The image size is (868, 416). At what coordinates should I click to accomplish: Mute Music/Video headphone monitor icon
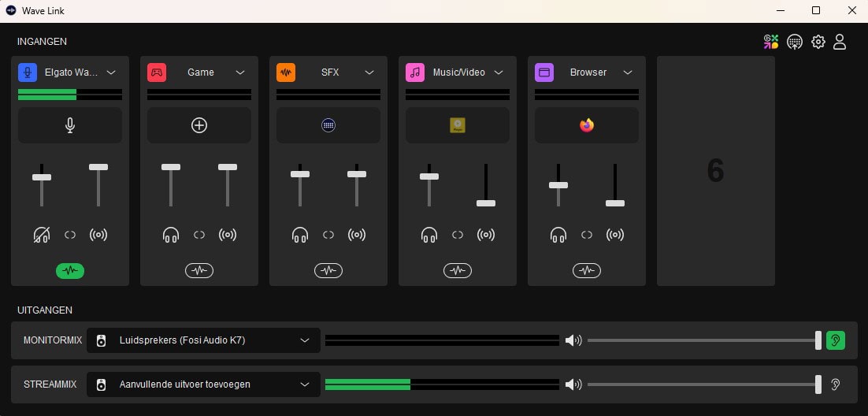pos(429,235)
